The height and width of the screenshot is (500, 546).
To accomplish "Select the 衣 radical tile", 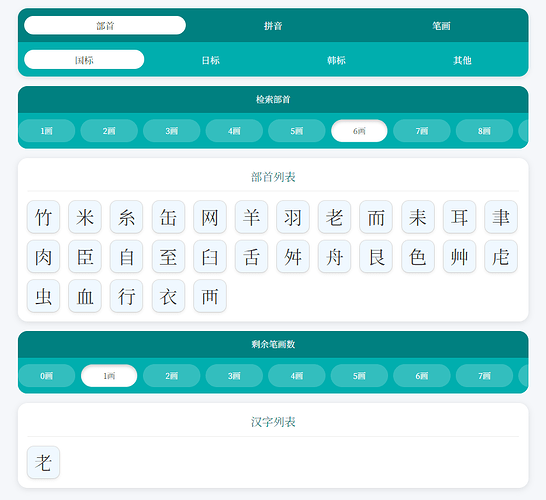I will tap(168, 296).
